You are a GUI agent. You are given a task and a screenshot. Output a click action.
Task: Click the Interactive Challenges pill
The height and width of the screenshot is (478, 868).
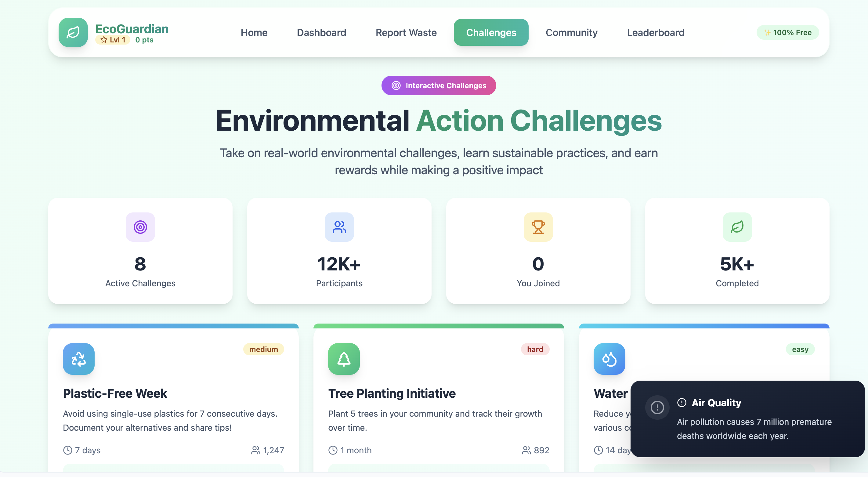coord(438,86)
